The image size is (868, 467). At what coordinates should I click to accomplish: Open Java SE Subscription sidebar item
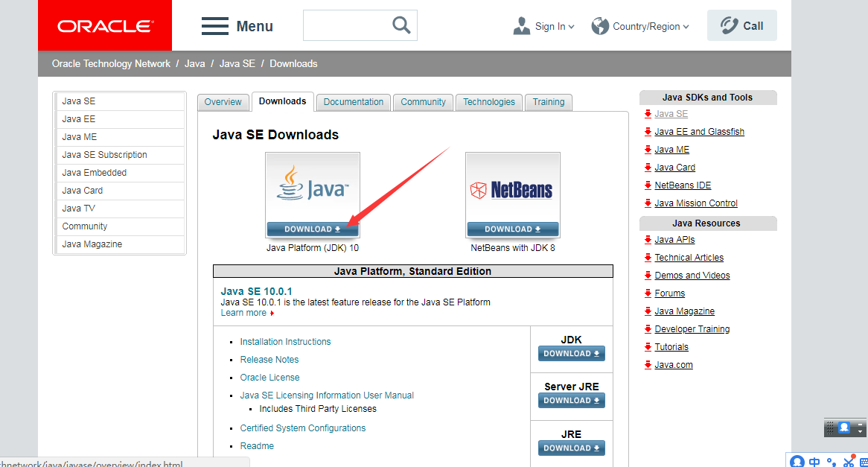click(120, 155)
